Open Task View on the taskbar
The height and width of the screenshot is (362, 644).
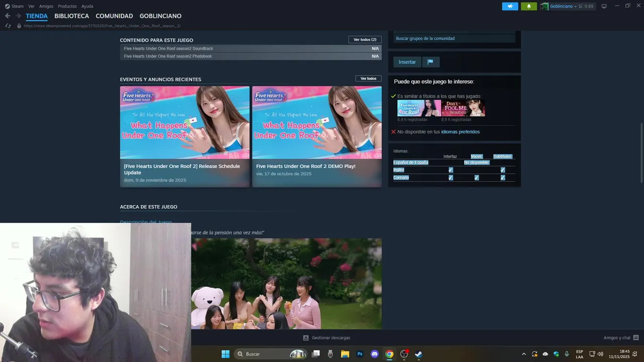pyautogui.click(x=316, y=354)
